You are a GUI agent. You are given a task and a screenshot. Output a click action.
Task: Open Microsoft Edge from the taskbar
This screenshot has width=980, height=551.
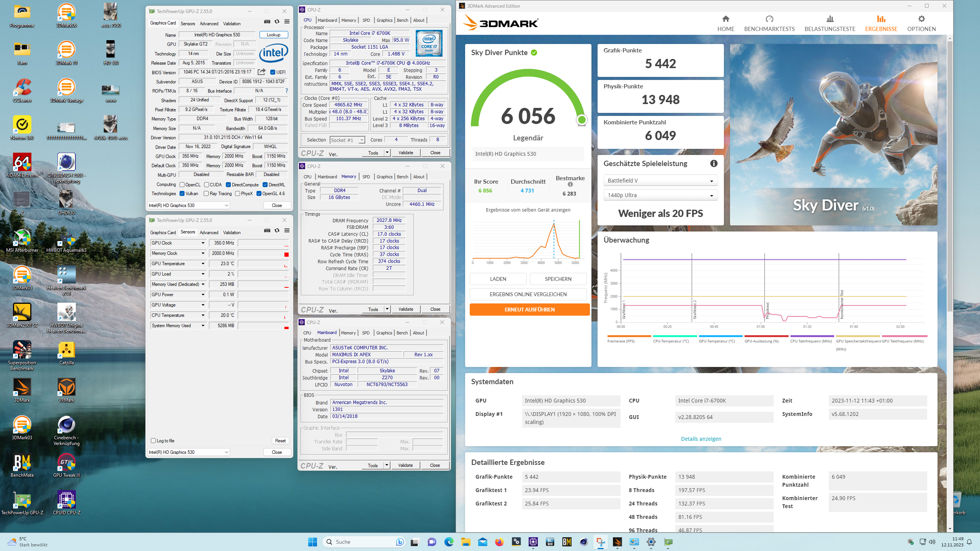pos(449,542)
